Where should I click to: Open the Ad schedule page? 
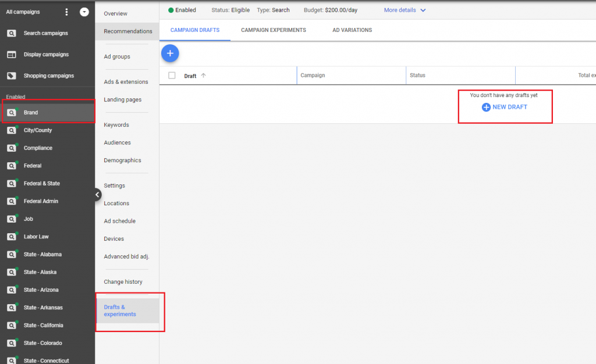120,222
